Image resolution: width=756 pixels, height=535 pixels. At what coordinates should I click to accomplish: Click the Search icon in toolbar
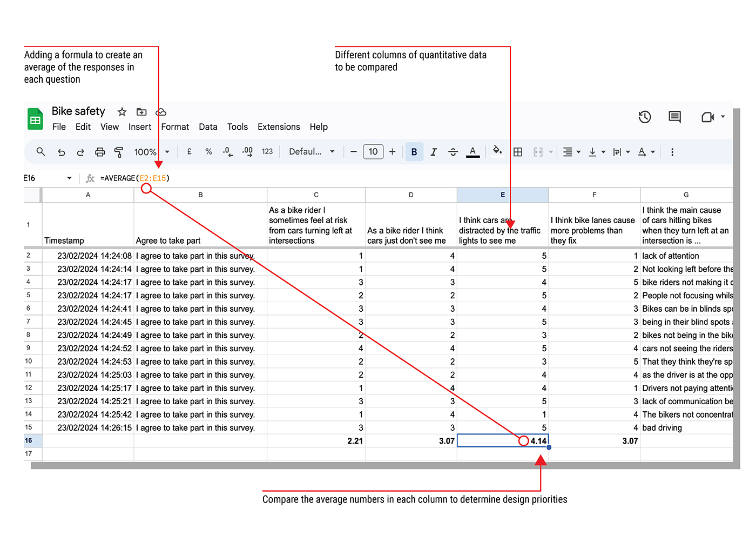pyautogui.click(x=40, y=152)
